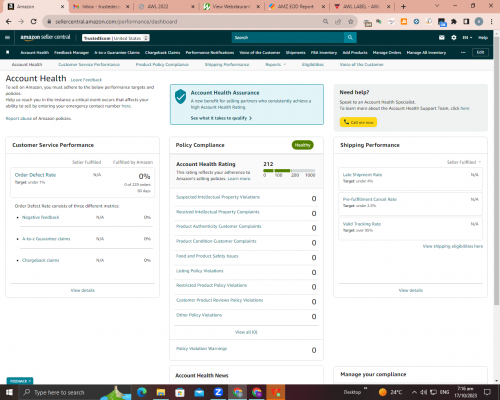Open File Explorer from taskbar
This screenshot has width=500, height=400.
click(x=161, y=392)
